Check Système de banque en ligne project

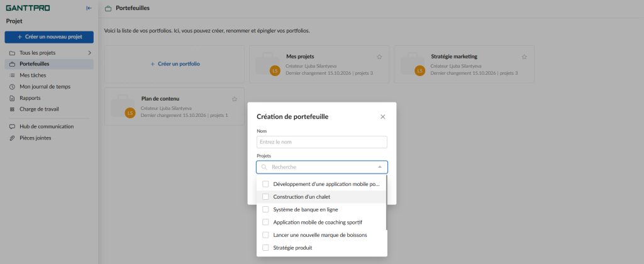265,209
